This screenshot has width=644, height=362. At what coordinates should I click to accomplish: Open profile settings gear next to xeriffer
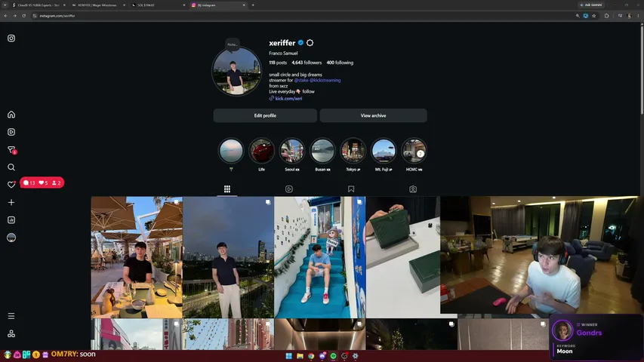click(310, 43)
